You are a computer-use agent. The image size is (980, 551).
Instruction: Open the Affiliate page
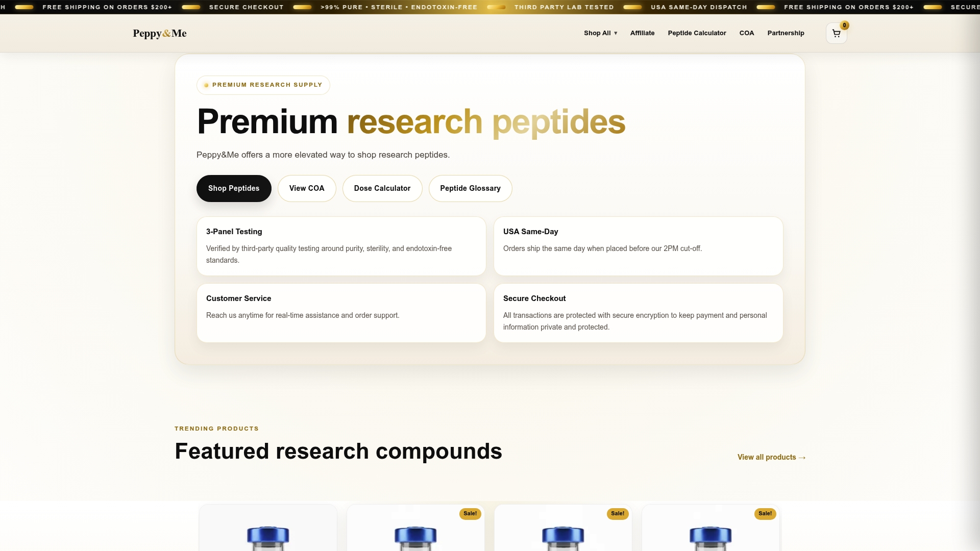click(642, 33)
